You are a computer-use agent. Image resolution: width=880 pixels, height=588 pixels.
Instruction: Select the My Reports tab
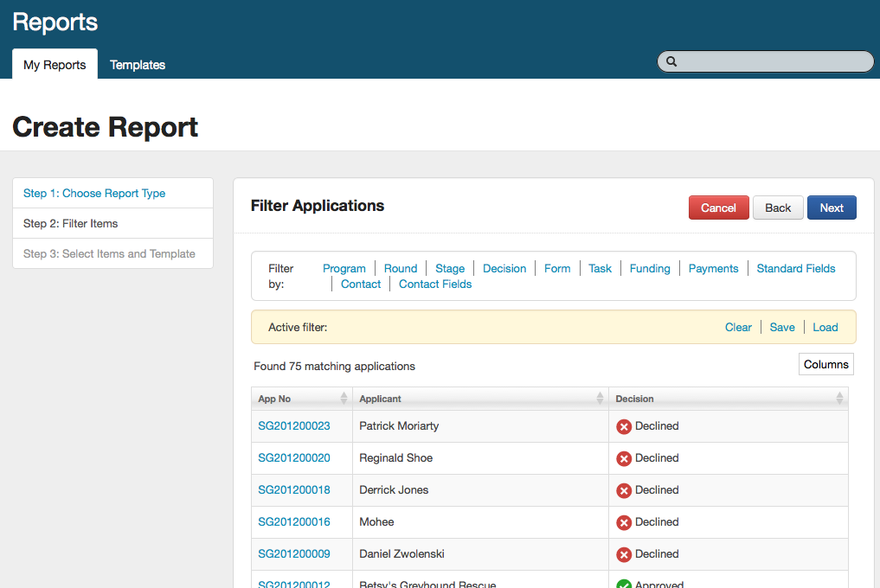[x=55, y=65]
